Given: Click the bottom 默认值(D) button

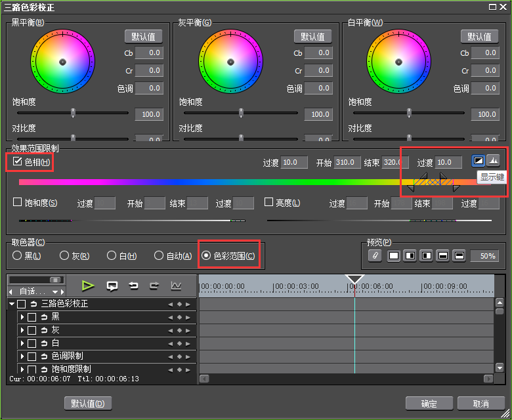Looking at the screenshot, I should coord(88,404).
